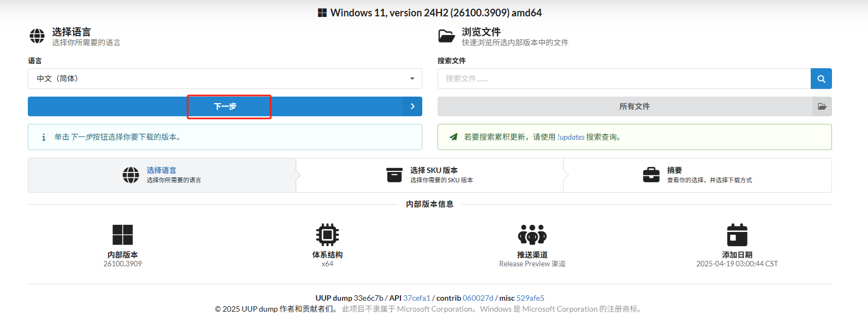Click the 所有文件 button
The image size is (868, 328).
tap(634, 106)
